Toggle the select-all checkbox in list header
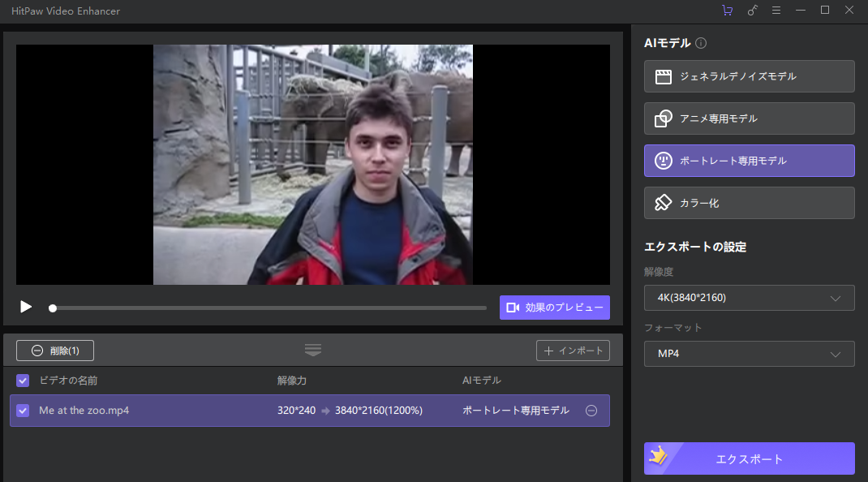 [23, 381]
